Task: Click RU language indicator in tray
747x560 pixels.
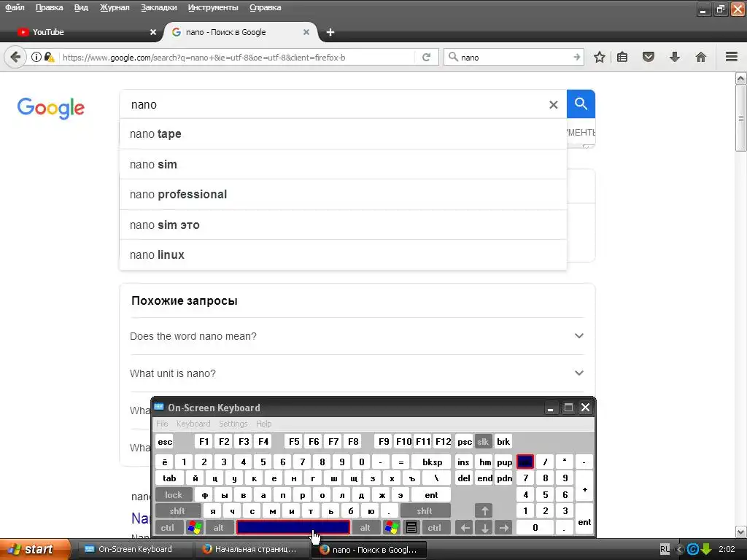Action: pyautogui.click(x=665, y=549)
